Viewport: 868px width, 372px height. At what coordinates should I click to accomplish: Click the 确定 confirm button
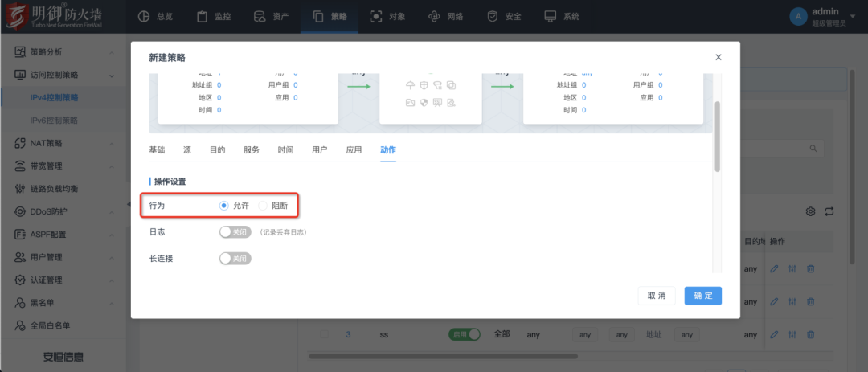point(702,296)
